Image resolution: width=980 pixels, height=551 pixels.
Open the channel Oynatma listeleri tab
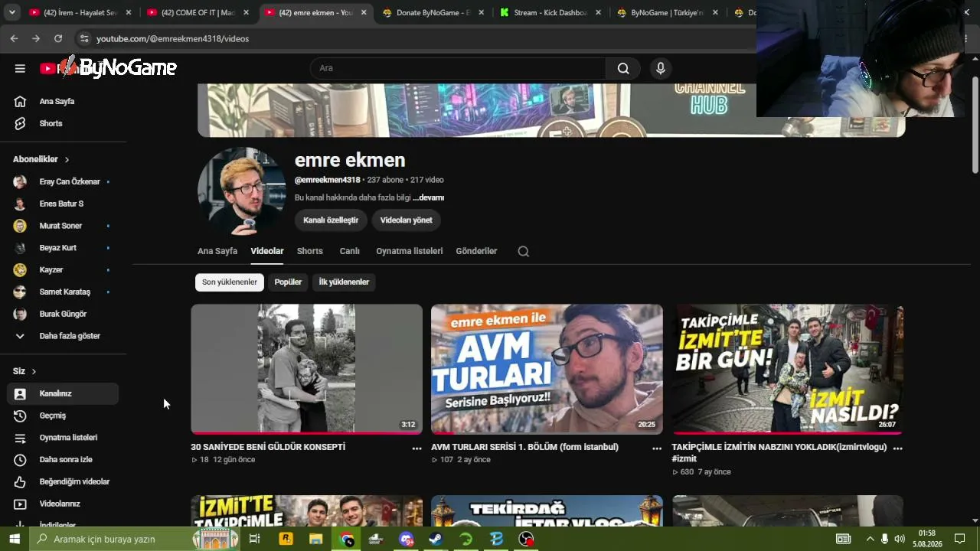tap(410, 251)
